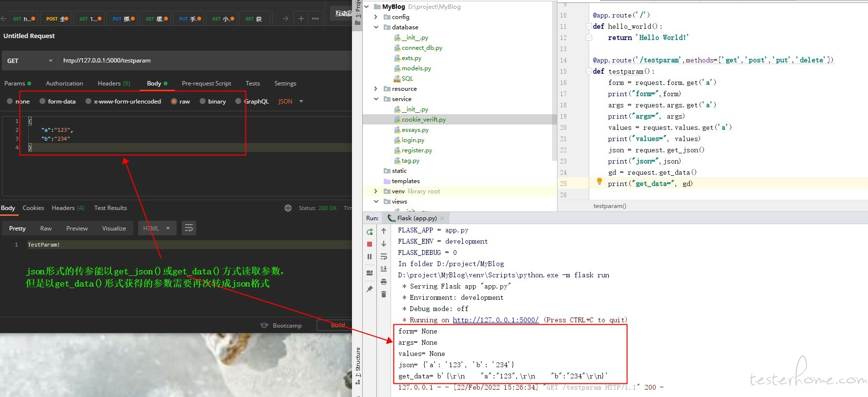Open the request Tests tab
The height and width of the screenshot is (397, 868).
253,84
